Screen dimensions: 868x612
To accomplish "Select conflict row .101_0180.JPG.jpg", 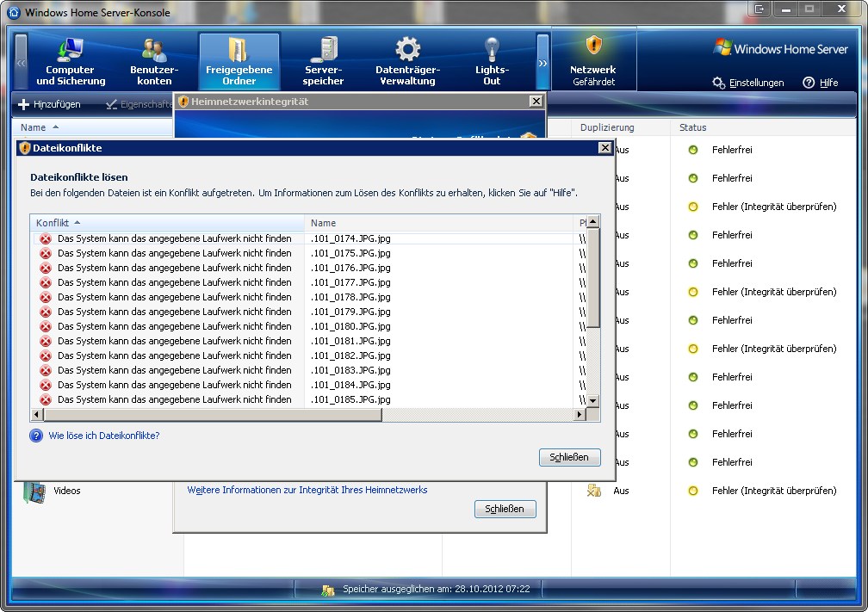I will [x=350, y=326].
